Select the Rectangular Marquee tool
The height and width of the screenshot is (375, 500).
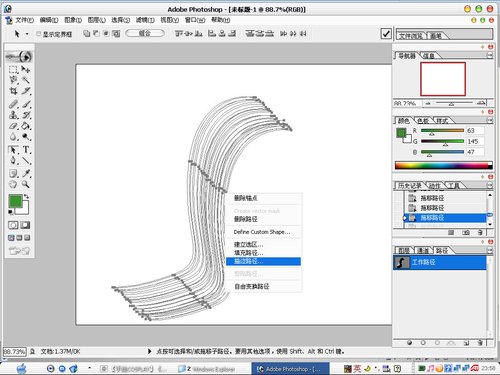click(x=13, y=69)
